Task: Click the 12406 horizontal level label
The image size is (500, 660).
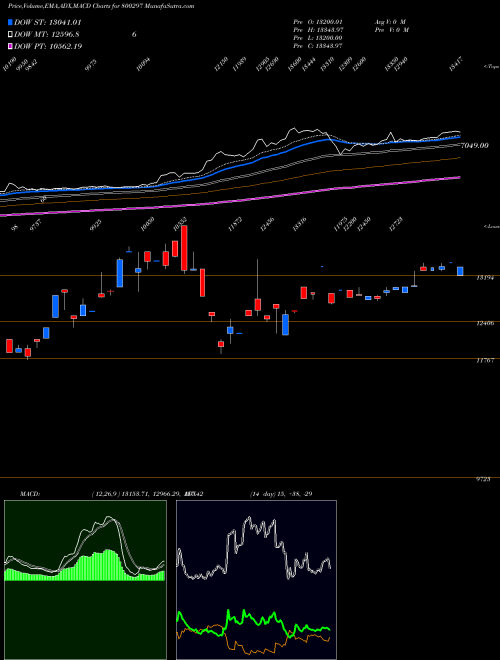Action: pyautogui.click(x=485, y=323)
